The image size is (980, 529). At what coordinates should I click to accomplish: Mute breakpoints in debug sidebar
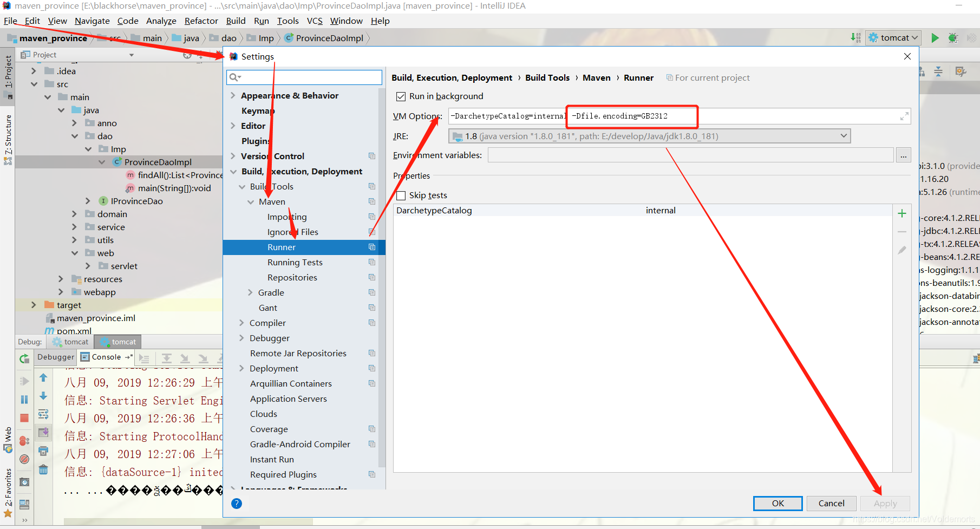(x=24, y=459)
